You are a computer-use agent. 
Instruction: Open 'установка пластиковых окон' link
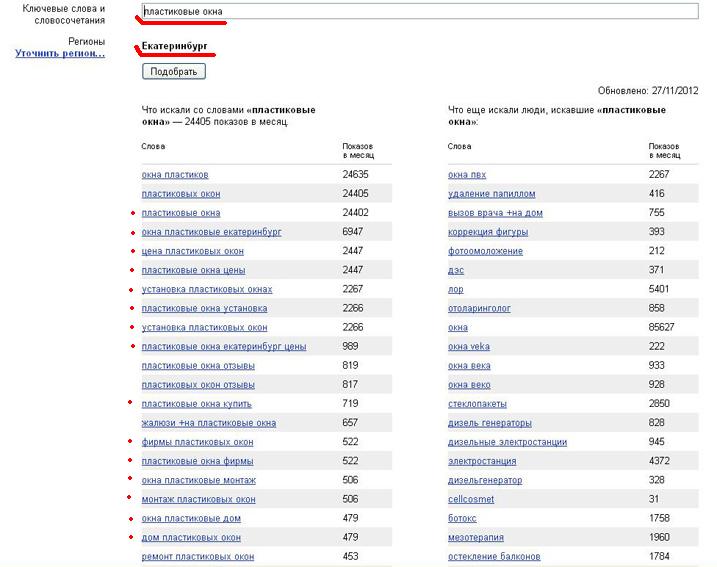point(204,328)
